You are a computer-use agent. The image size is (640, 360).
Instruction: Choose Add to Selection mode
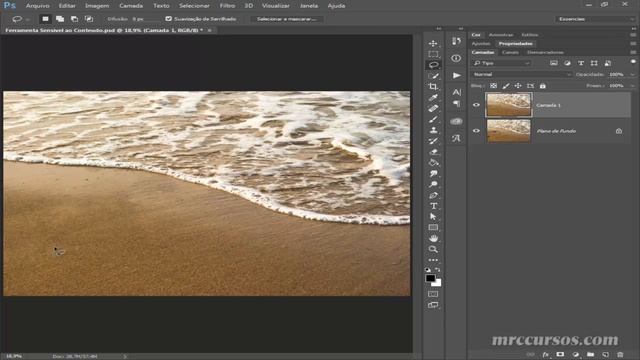pos(60,19)
